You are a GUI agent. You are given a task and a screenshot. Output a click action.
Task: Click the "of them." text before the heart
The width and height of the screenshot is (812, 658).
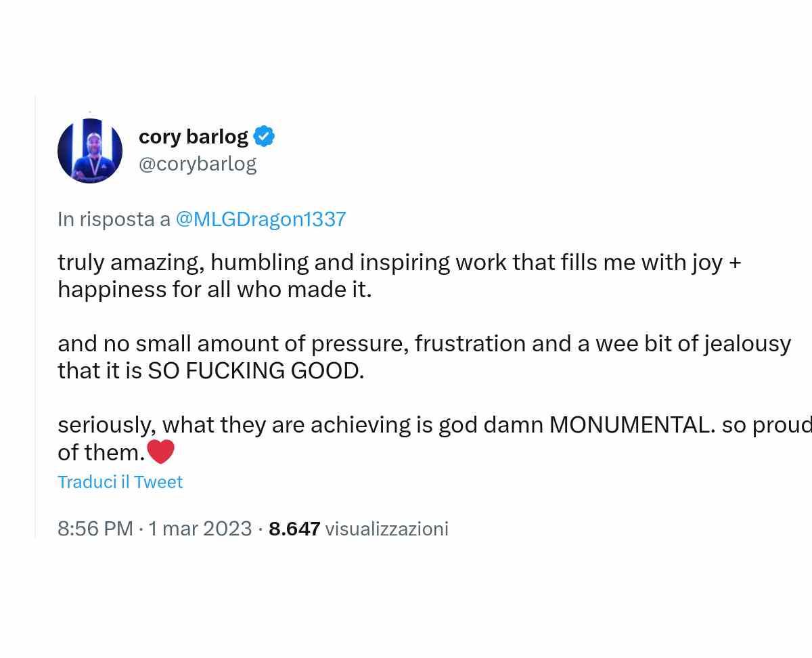(101, 452)
